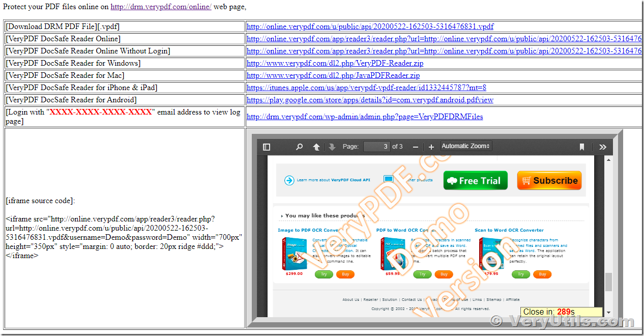Click the bookmark current view icon
Viewport: 644px width, 336px height.
tap(581, 147)
